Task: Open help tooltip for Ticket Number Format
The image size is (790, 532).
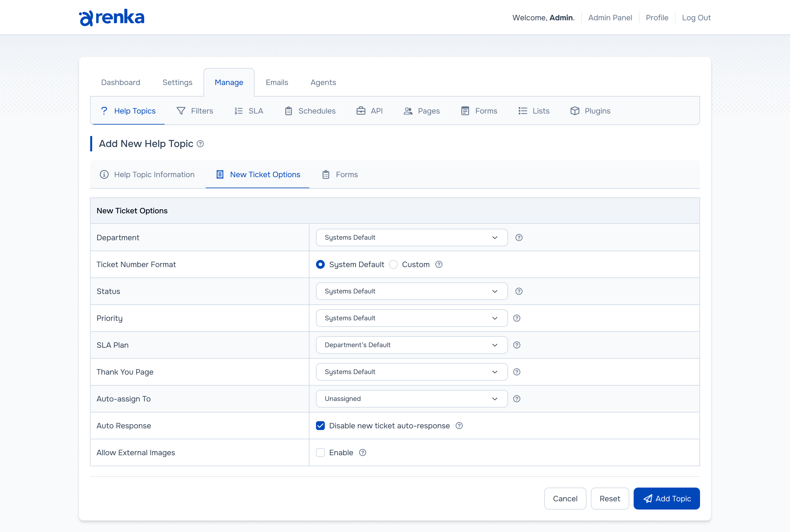Action: (x=439, y=264)
